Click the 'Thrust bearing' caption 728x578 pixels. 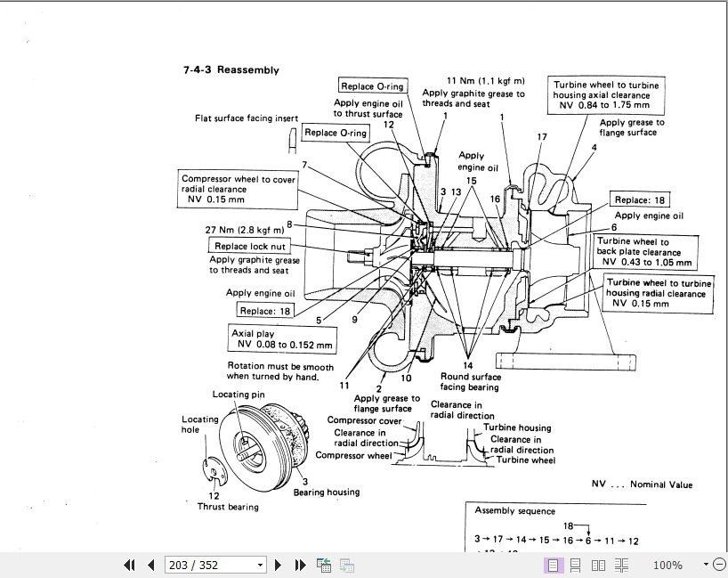pos(228,507)
